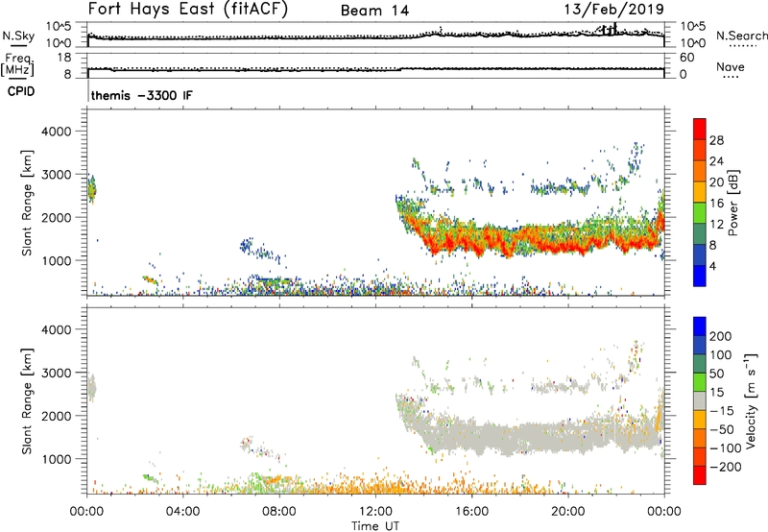The width and height of the screenshot is (768, 532).
Task: Click the date '13/Feb/2019'
Action: [614, 10]
